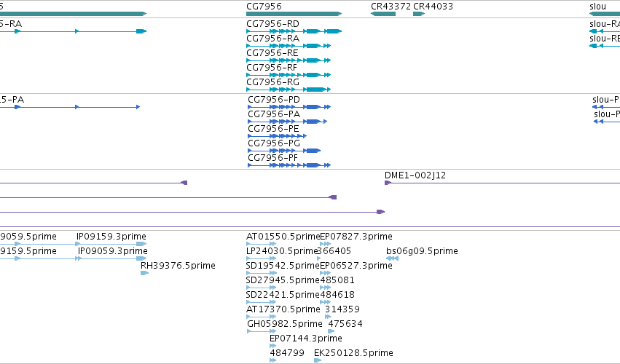This screenshot has width=620, height=364.
Task: Click the slou-RA transcript label
Action: click(605, 24)
